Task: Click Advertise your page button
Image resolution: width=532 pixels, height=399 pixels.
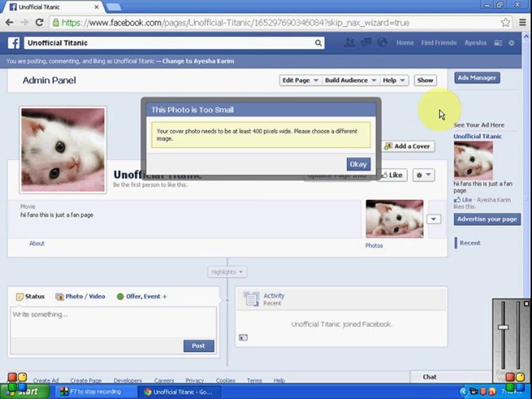Action: click(487, 219)
